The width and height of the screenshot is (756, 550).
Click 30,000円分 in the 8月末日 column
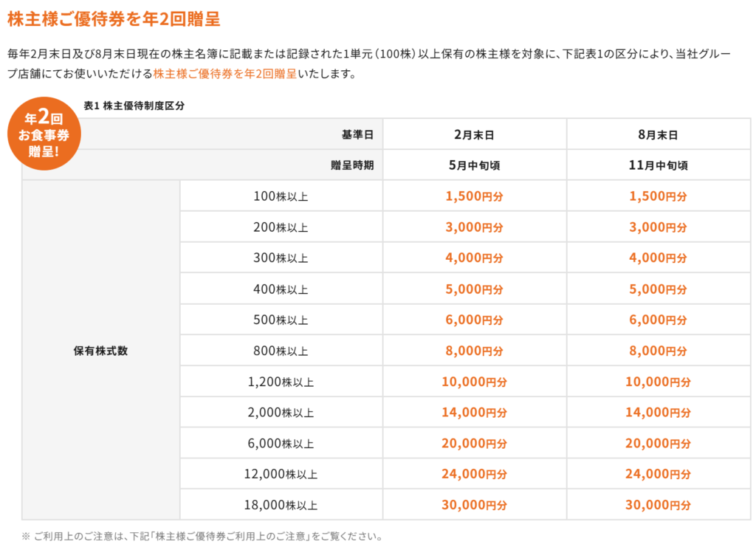[659, 506]
